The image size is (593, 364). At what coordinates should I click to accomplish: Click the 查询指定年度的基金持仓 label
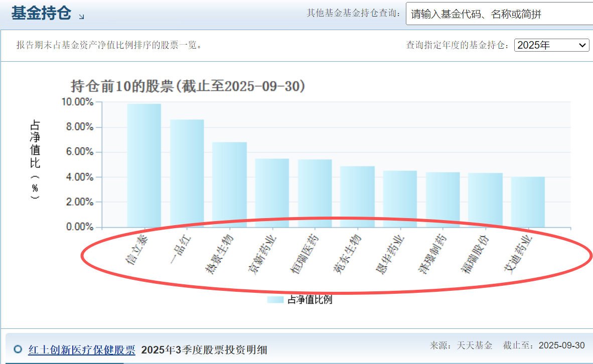pyautogui.click(x=458, y=45)
